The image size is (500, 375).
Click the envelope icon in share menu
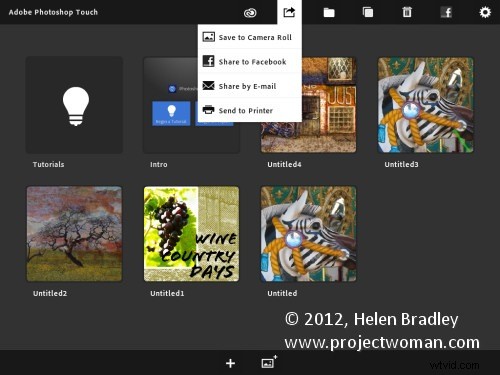[x=209, y=86]
